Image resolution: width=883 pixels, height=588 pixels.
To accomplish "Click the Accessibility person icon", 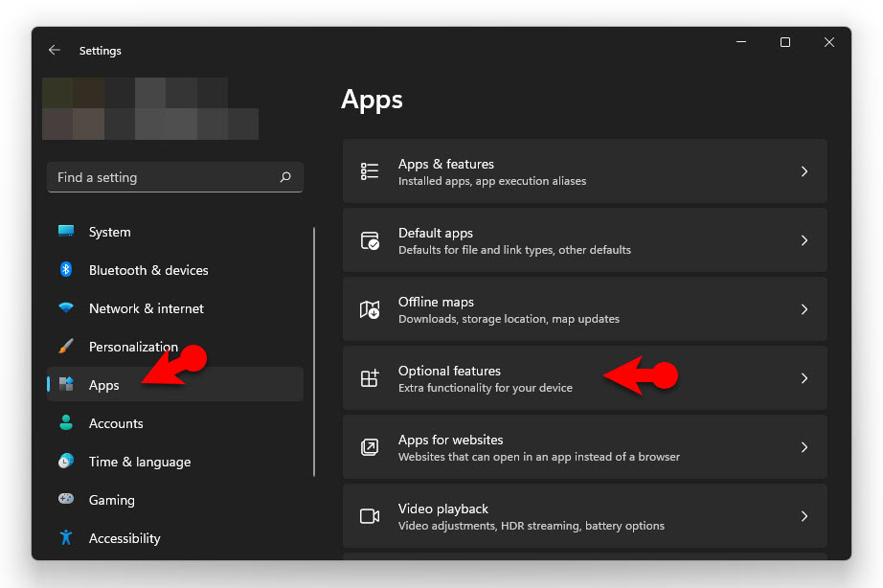I will 66,538.
